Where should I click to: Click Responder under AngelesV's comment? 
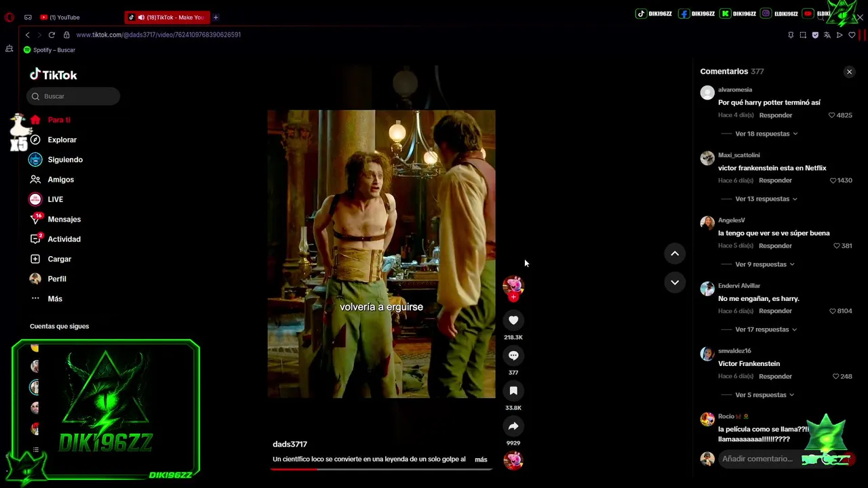coord(775,245)
